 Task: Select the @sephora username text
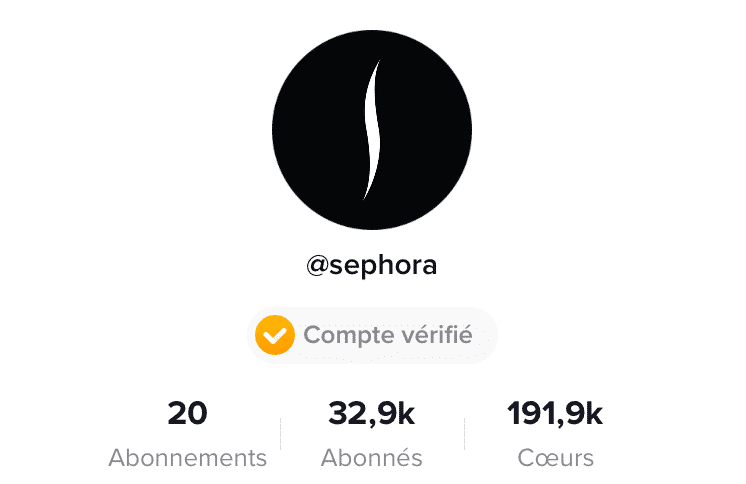click(x=372, y=265)
